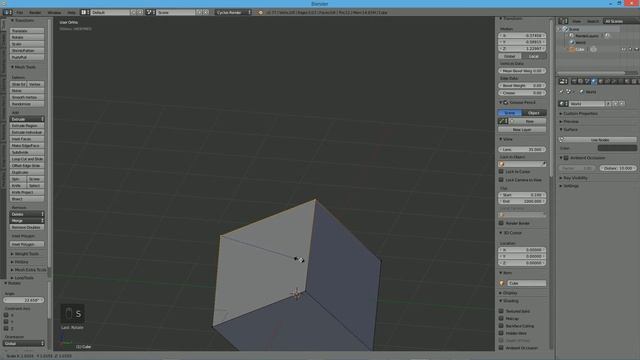The width and height of the screenshot is (640, 360).
Task: Enable Render Border checkbox
Action: coord(501,223)
